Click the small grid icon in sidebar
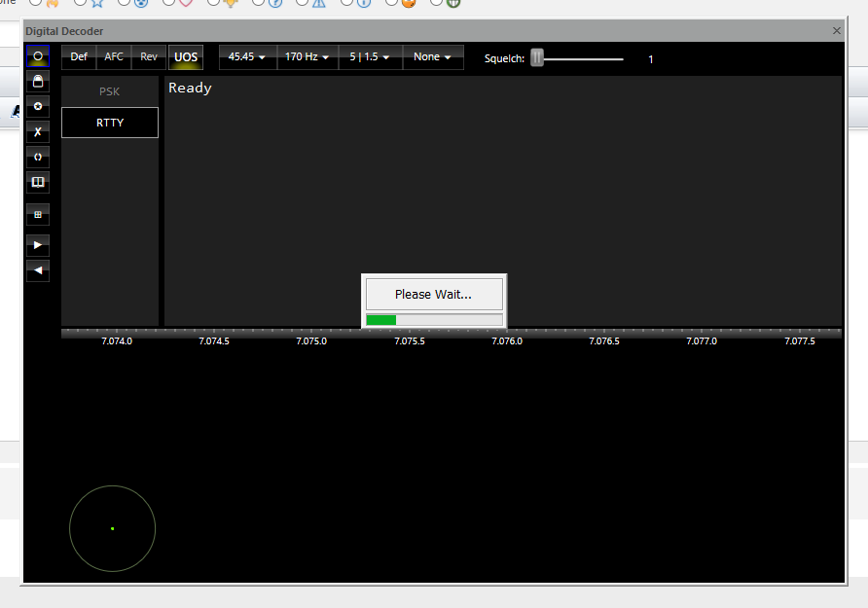Viewport: 868px width, 608px height. pos(38,214)
